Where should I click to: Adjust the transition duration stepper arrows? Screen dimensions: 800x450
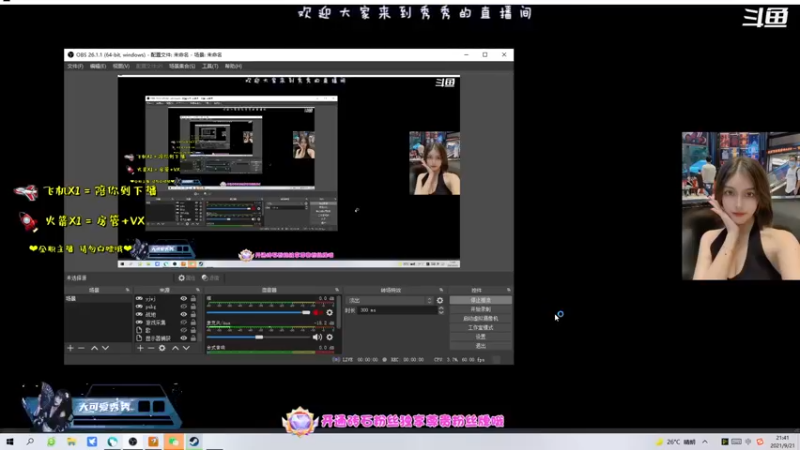coord(441,310)
